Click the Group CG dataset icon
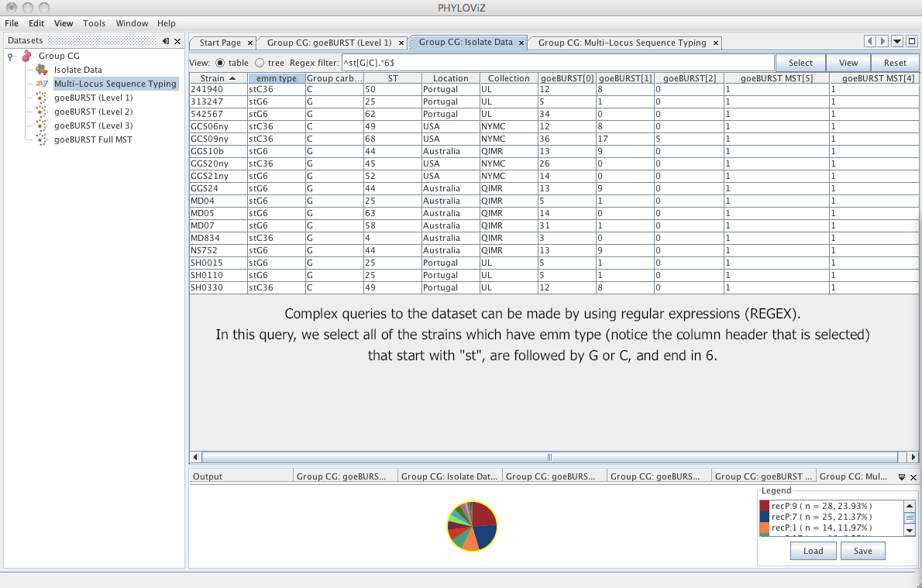Viewport: 922px width, 588px height. [26, 56]
